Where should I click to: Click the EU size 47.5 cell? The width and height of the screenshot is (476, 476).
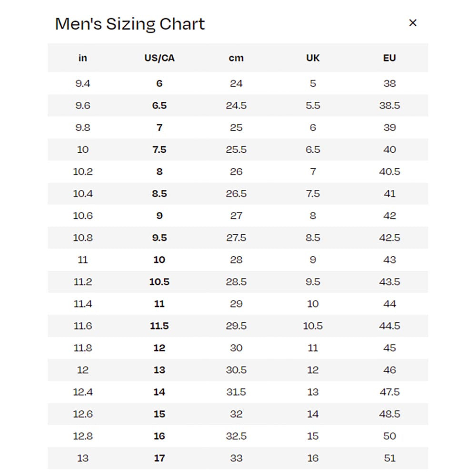coord(389,392)
